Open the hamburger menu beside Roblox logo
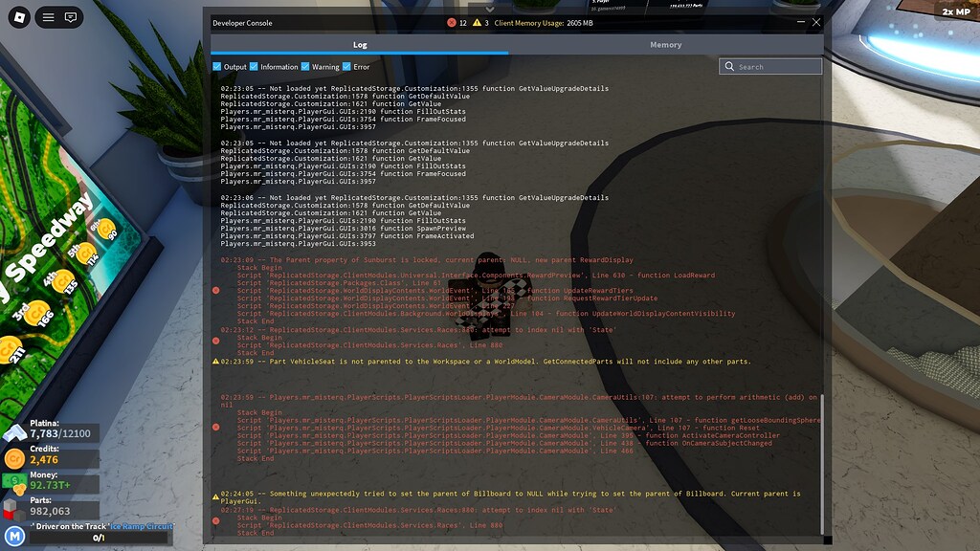The height and width of the screenshot is (551, 980). click(x=48, y=17)
